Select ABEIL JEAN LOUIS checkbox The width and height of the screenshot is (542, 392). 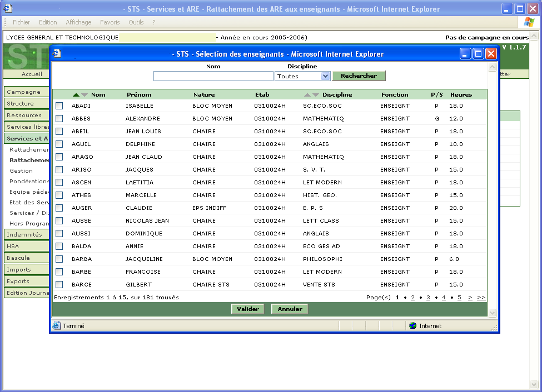pyautogui.click(x=59, y=131)
